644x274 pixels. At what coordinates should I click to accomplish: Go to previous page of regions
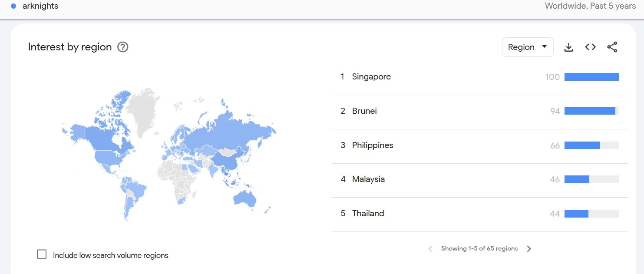point(430,249)
